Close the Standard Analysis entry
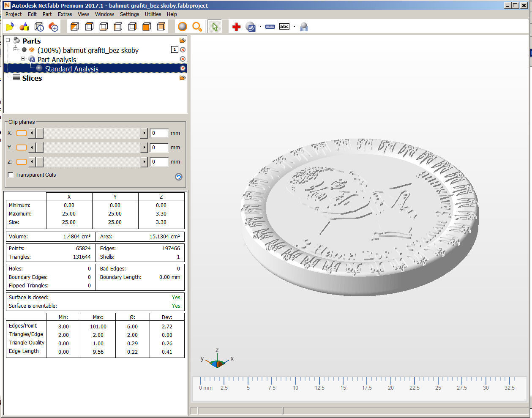The height and width of the screenshot is (418, 532). coord(183,68)
